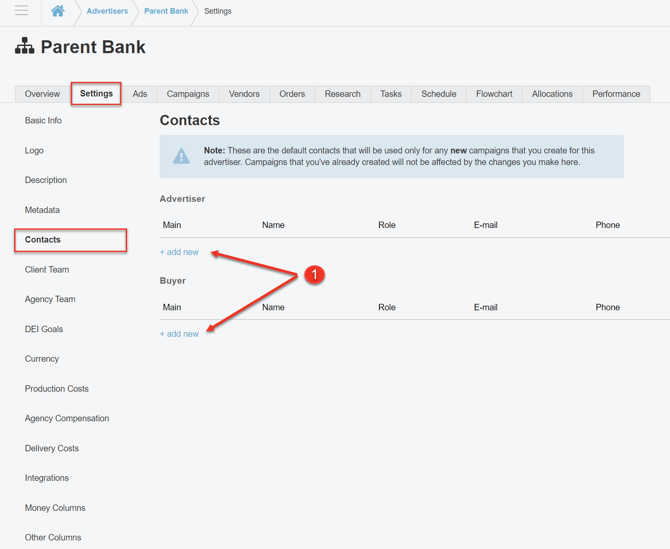Open the Campaigns tab
The width and height of the screenshot is (670, 549).
(x=188, y=94)
